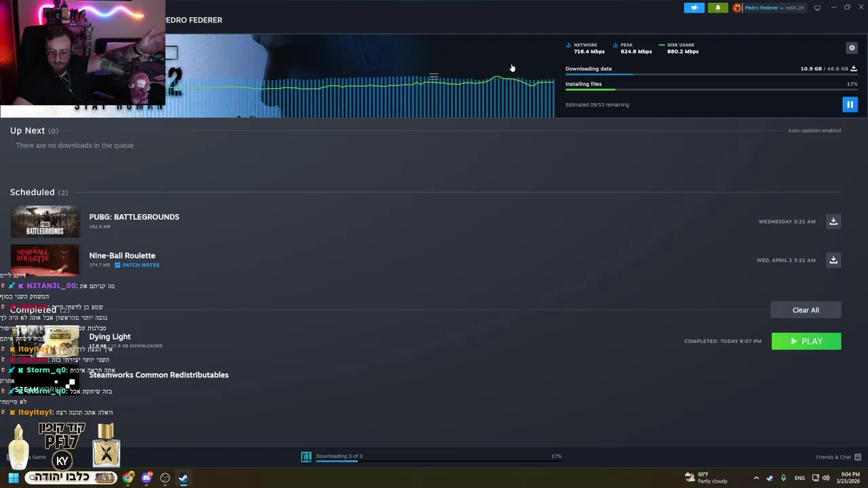Click Clear All completed downloads
Viewport: 868px width, 488px height.
click(806, 310)
